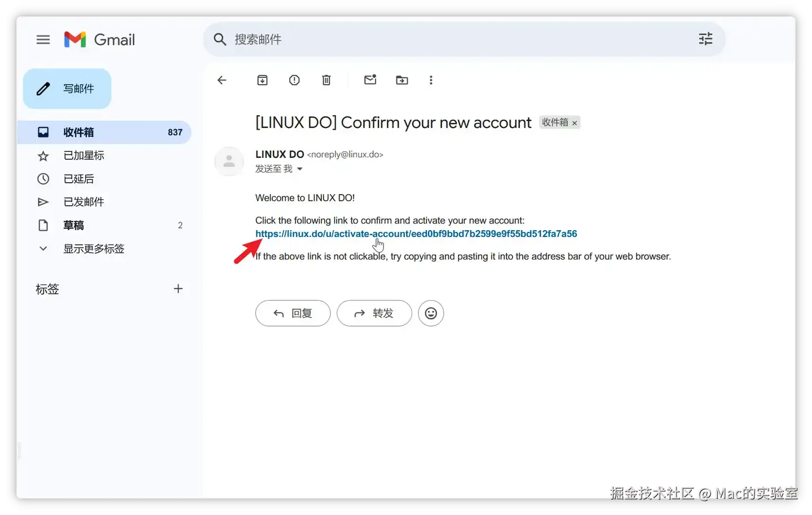Open the linux.do activate-account link
Screen dimensions: 812x515
pyautogui.click(x=416, y=234)
